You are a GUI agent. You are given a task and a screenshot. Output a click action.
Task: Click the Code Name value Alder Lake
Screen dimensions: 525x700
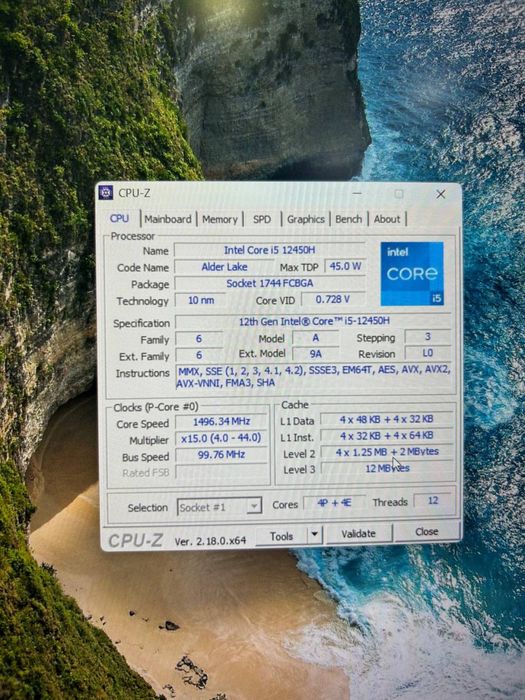click(x=224, y=267)
